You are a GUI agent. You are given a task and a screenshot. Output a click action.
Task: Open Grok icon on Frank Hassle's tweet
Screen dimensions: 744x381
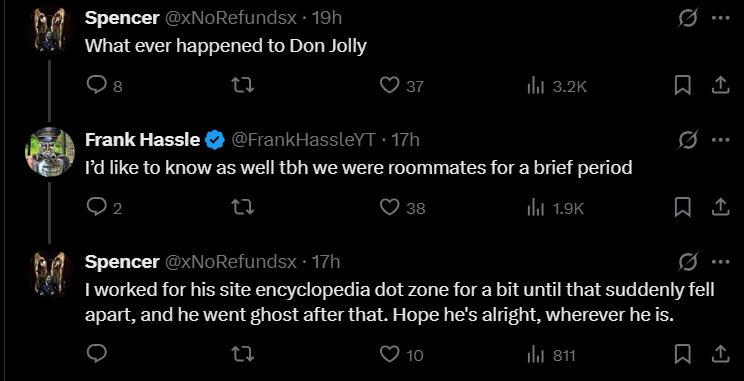[688, 140]
